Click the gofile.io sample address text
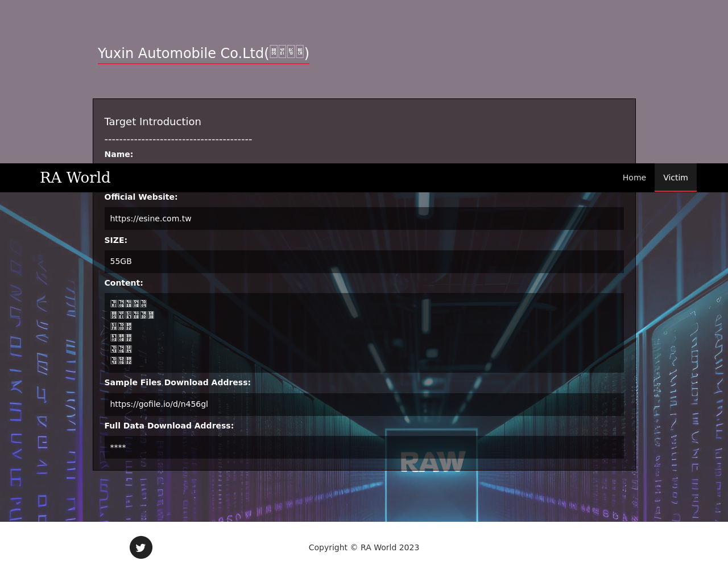Image resolution: width=728 pixels, height=573 pixels. coord(159,404)
